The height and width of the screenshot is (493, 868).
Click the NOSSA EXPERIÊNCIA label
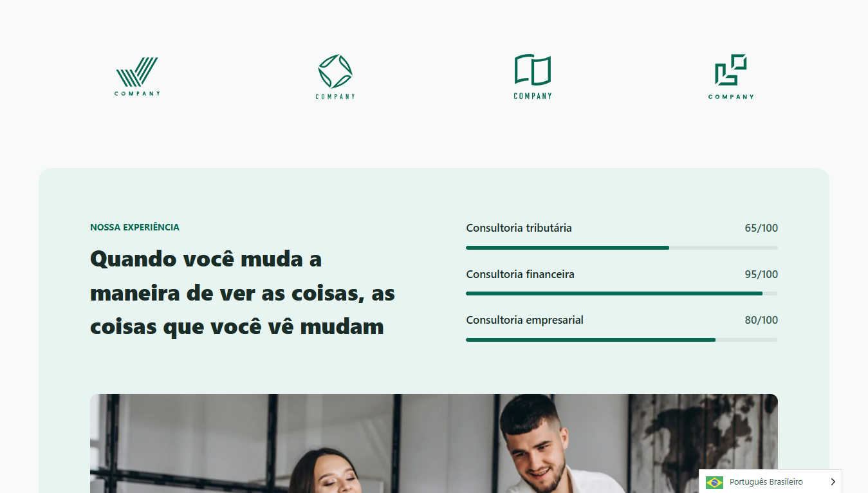(134, 227)
